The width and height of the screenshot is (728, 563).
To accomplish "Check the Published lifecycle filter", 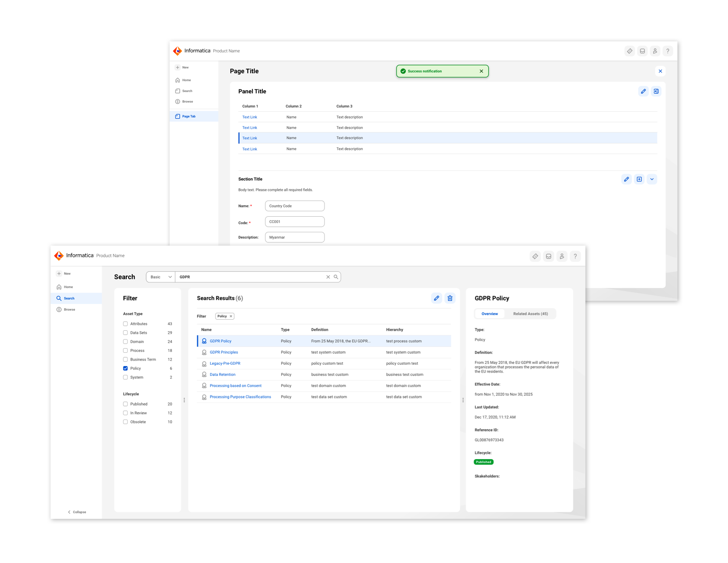I will 125,404.
